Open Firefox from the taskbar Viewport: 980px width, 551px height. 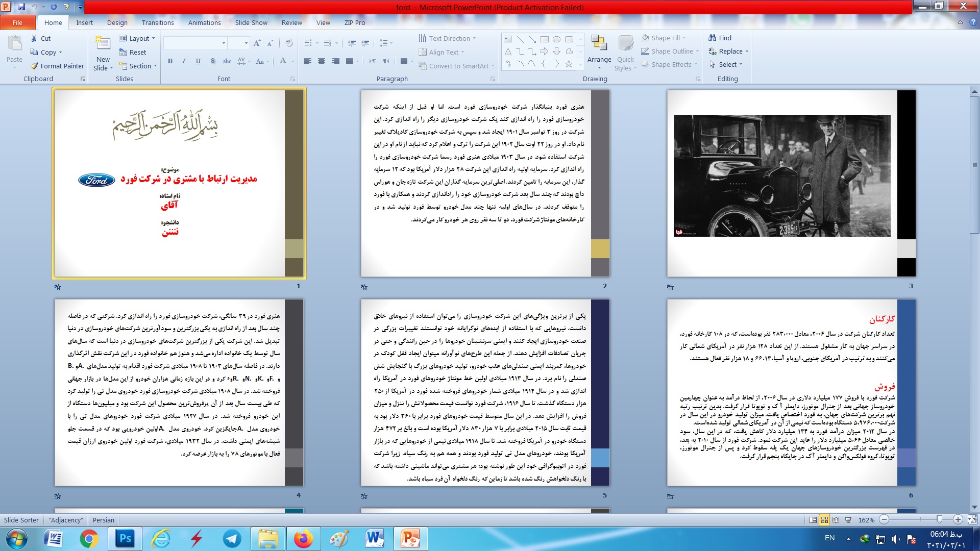(304, 539)
